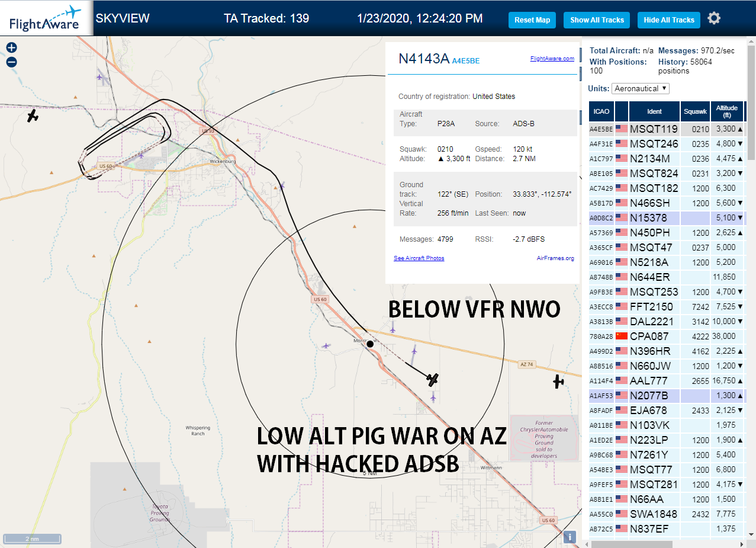
Task: Open the settings gear icon
Action: coord(714,18)
